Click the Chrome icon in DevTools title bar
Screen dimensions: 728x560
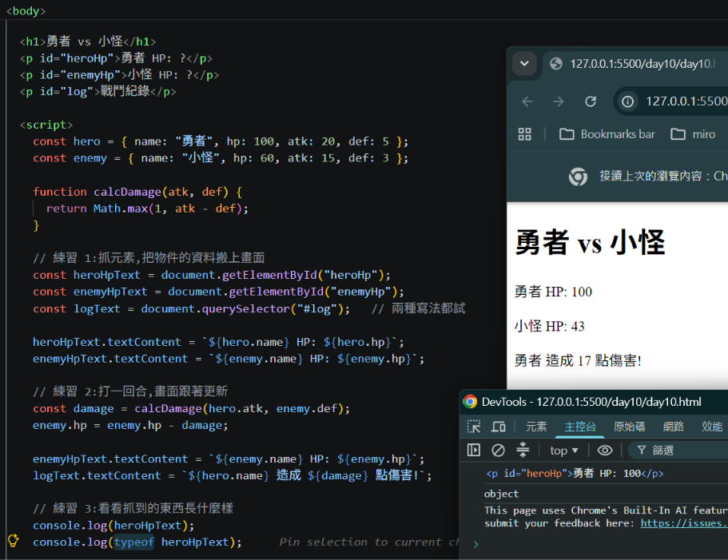[x=470, y=402]
